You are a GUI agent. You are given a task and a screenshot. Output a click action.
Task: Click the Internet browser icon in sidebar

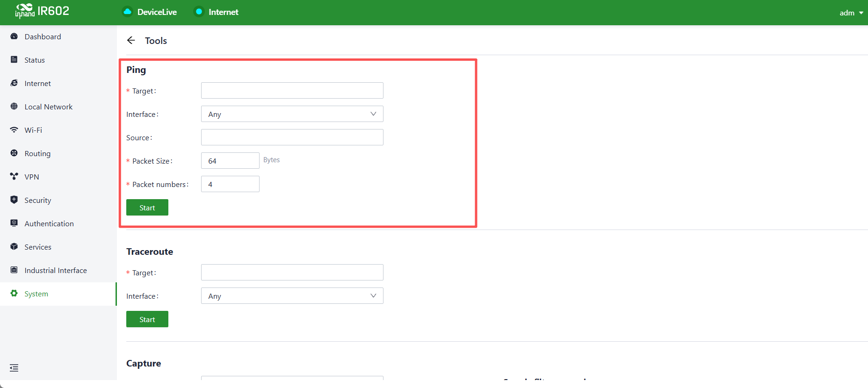14,83
